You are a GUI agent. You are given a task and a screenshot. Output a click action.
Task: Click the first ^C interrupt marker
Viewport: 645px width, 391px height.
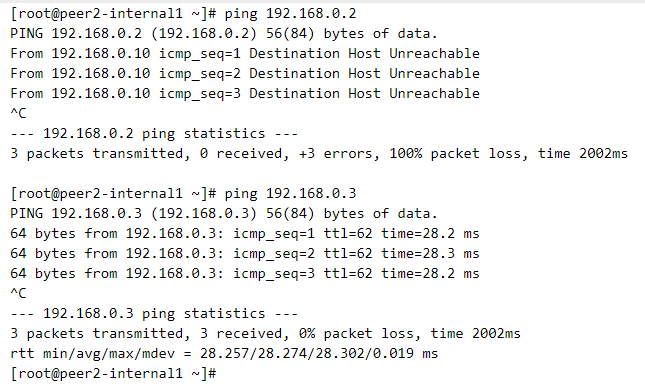pos(18,113)
